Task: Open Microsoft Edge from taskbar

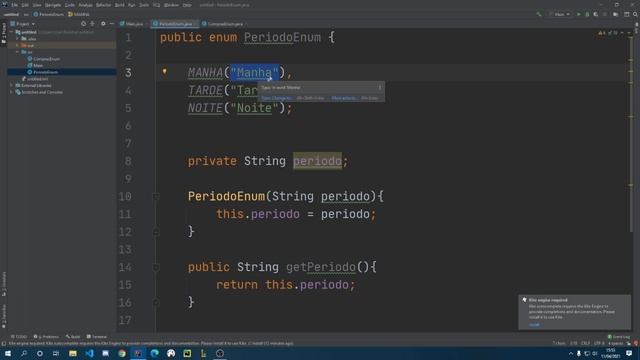Action: 154,353
